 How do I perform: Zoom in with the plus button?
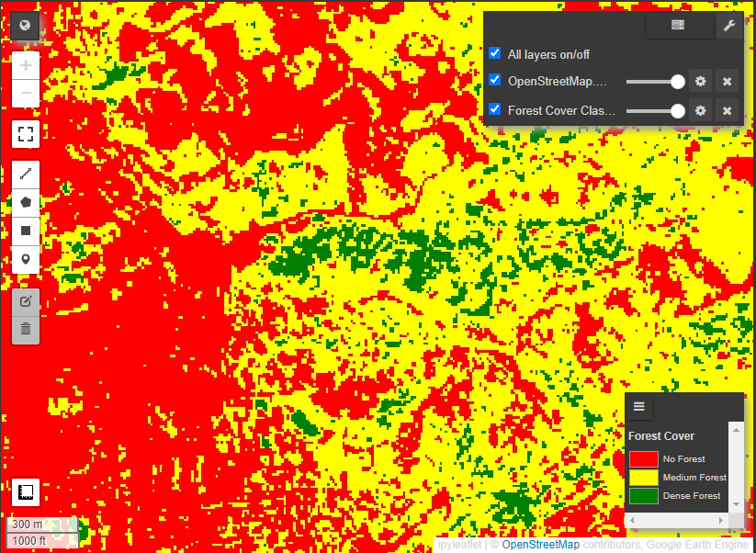(26, 65)
